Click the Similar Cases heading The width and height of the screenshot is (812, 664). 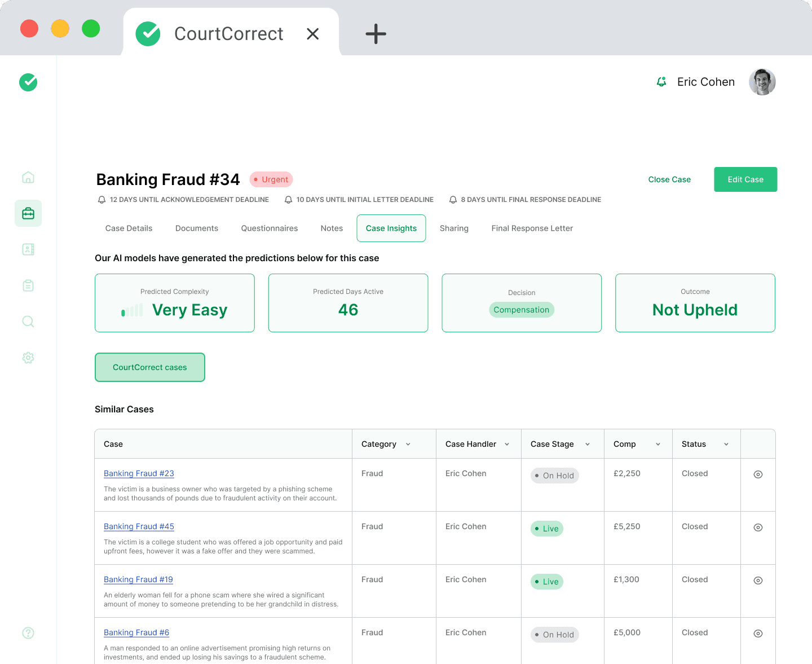(124, 410)
